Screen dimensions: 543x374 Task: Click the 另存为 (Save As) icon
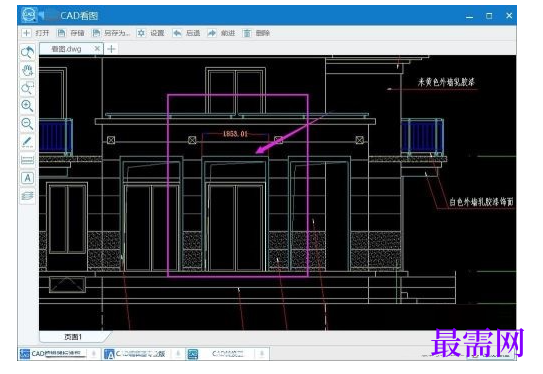96,33
